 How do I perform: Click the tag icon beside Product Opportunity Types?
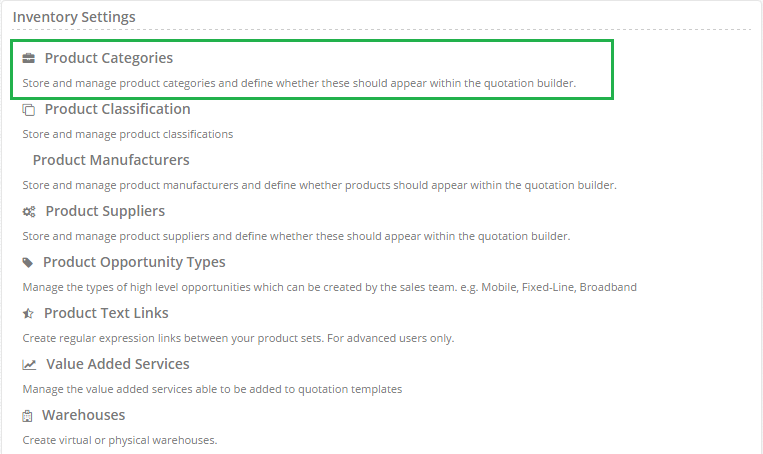[28, 263]
